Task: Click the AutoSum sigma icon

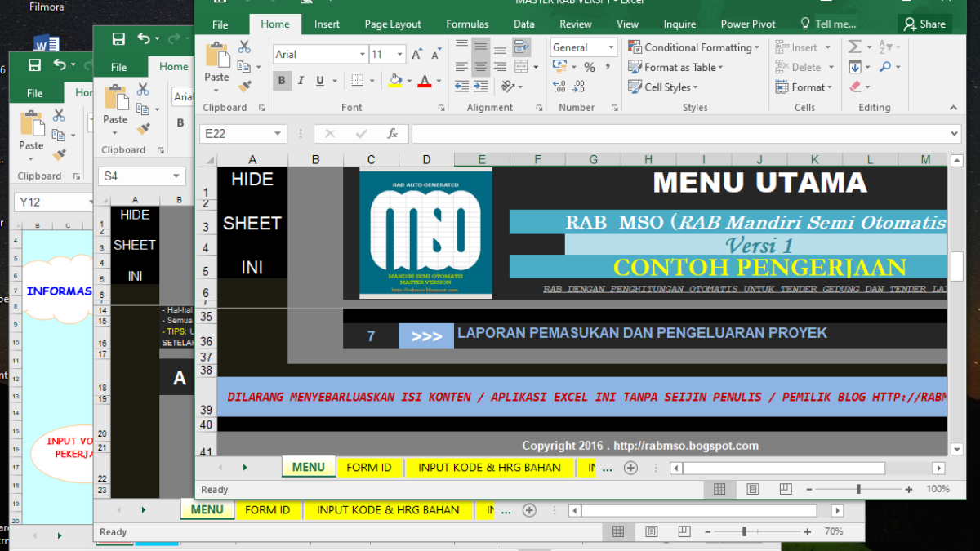Action: point(854,47)
